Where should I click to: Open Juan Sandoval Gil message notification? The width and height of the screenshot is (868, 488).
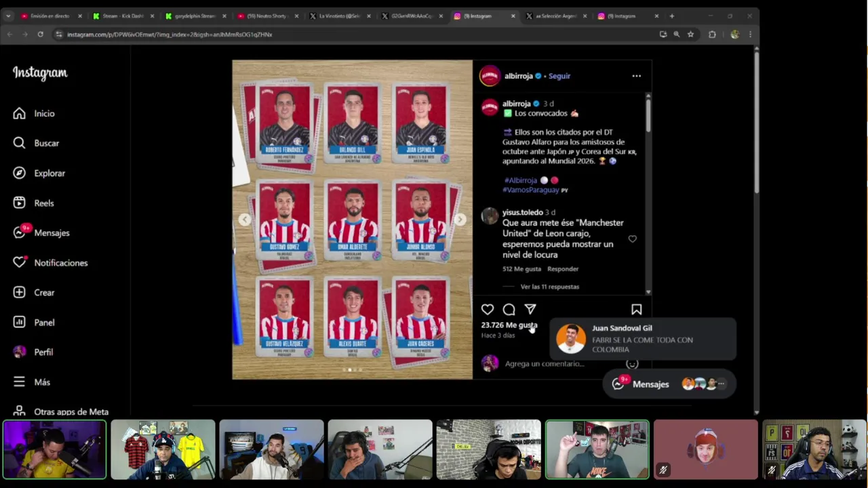coord(643,339)
